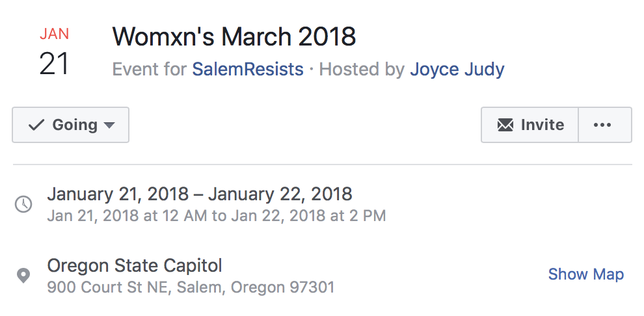The image size is (644, 316).
Task: Click the gray 'Event for' text
Action: (150, 69)
